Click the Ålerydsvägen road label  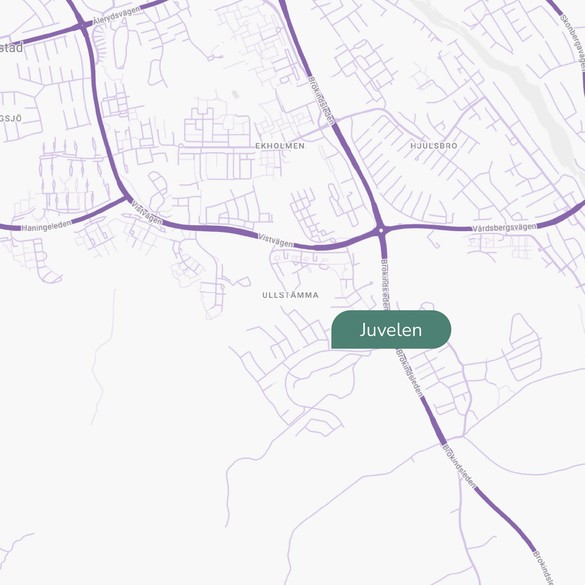coord(116,16)
